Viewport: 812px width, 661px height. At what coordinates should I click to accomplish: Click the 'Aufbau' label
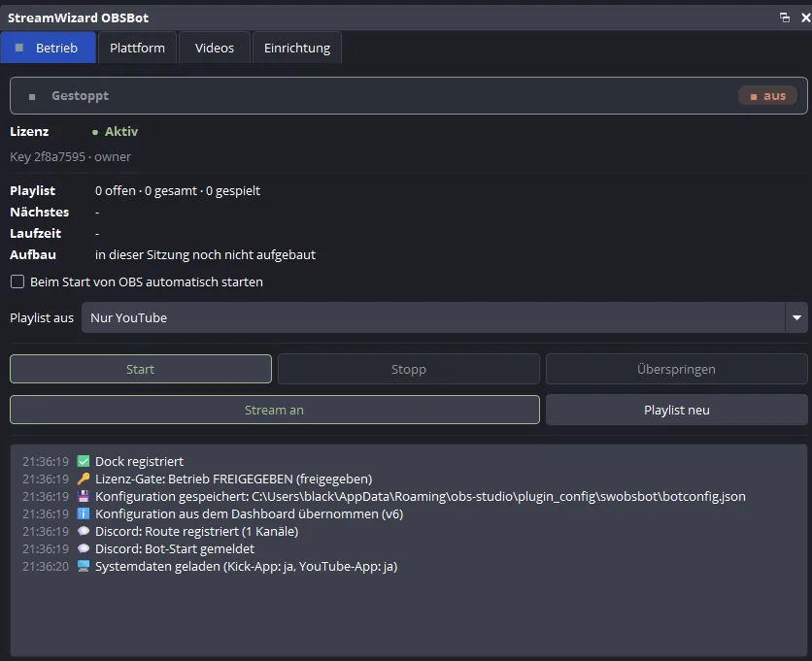33,254
